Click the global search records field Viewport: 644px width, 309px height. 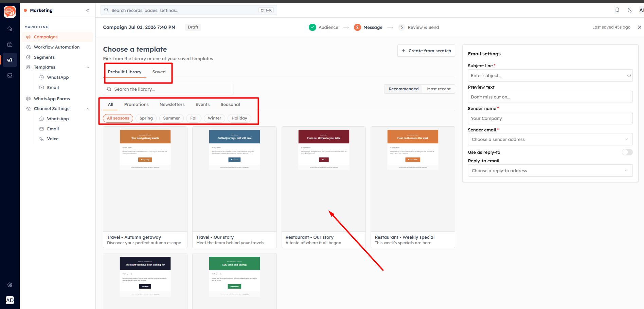(x=189, y=10)
